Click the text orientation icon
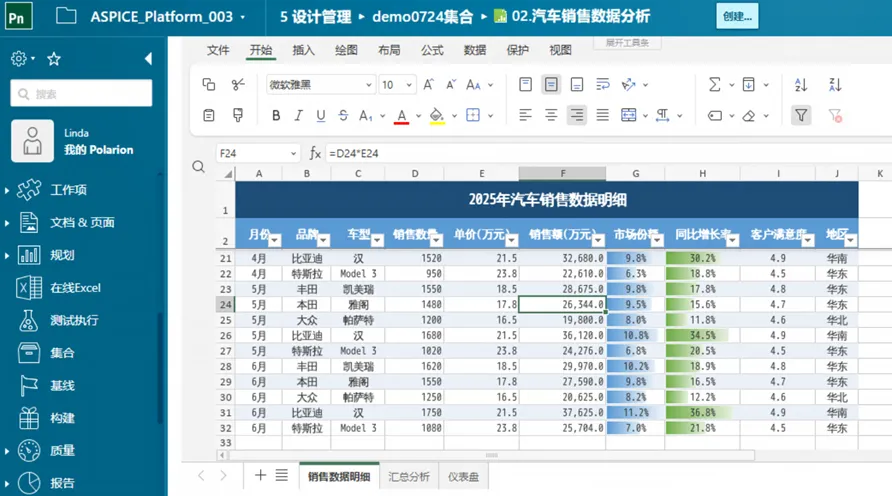The height and width of the screenshot is (496, 892). click(x=629, y=85)
